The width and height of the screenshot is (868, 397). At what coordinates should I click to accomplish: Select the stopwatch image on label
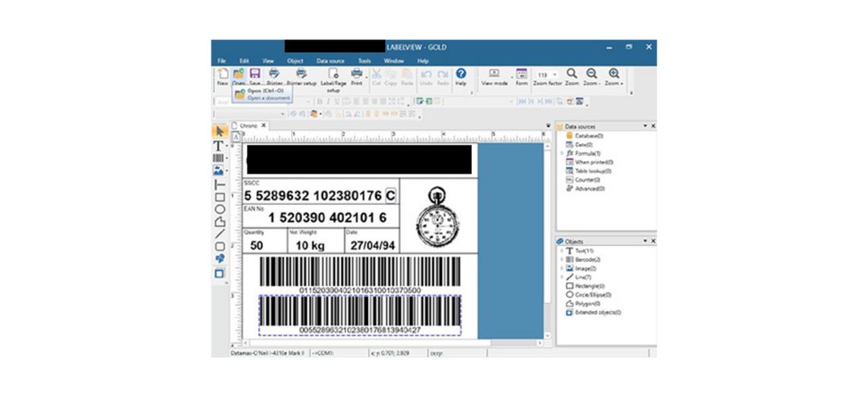click(438, 216)
